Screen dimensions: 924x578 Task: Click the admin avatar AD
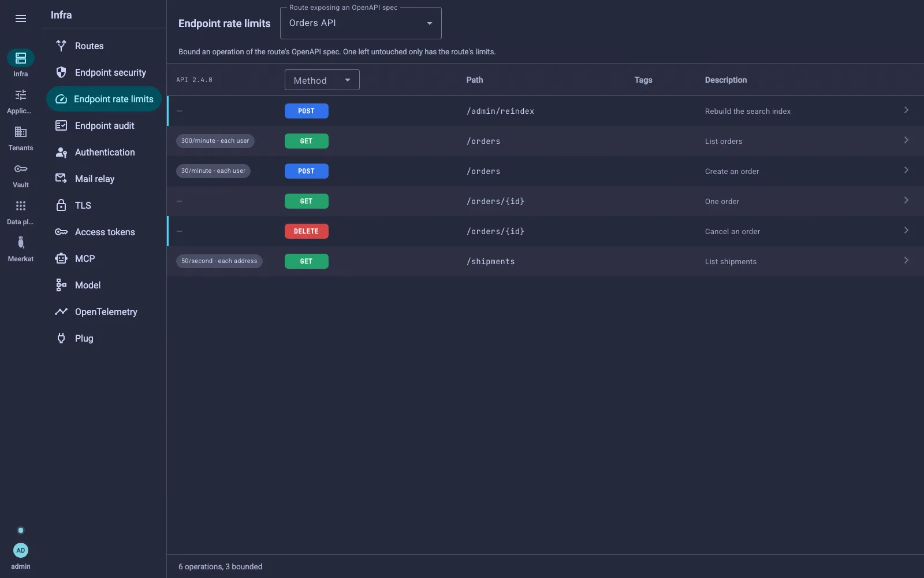point(21,550)
